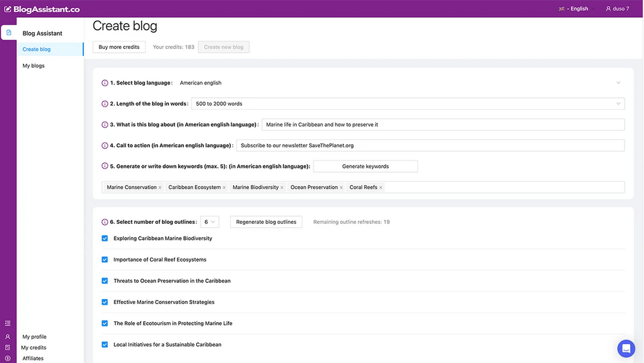Click the BlogAssistant.co logo
The width and height of the screenshot is (644, 363).
(x=41, y=9)
